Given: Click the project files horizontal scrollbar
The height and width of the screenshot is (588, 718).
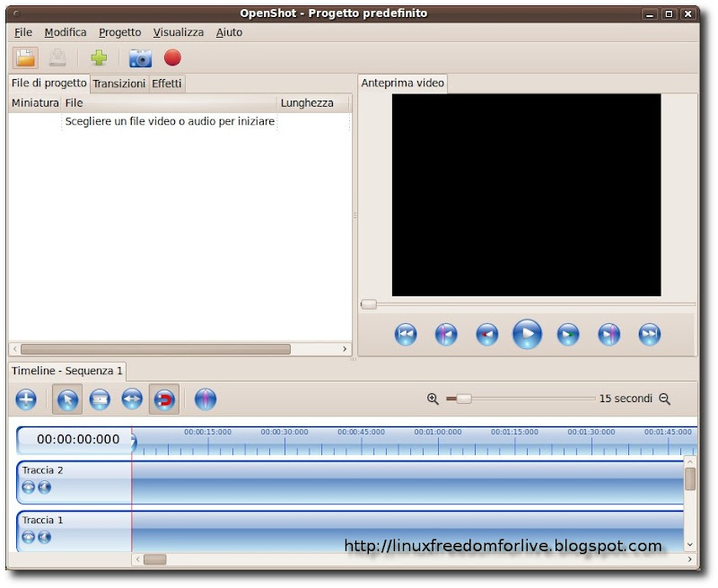Looking at the screenshot, I should click(x=155, y=349).
